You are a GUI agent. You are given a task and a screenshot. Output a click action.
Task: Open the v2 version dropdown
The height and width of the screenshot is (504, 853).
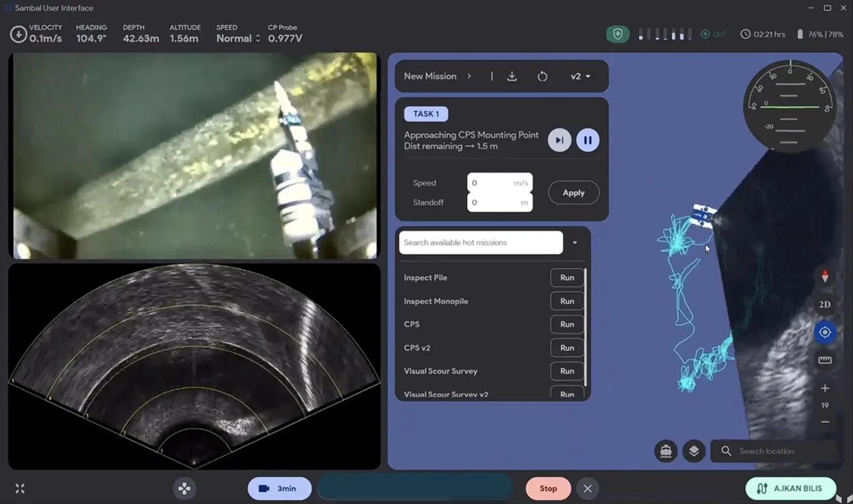581,76
